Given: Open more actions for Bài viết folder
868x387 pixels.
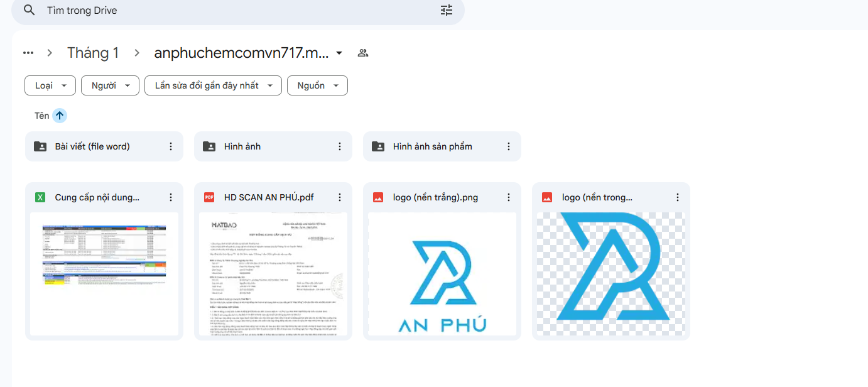Looking at the screenshot, I should 171,146.
